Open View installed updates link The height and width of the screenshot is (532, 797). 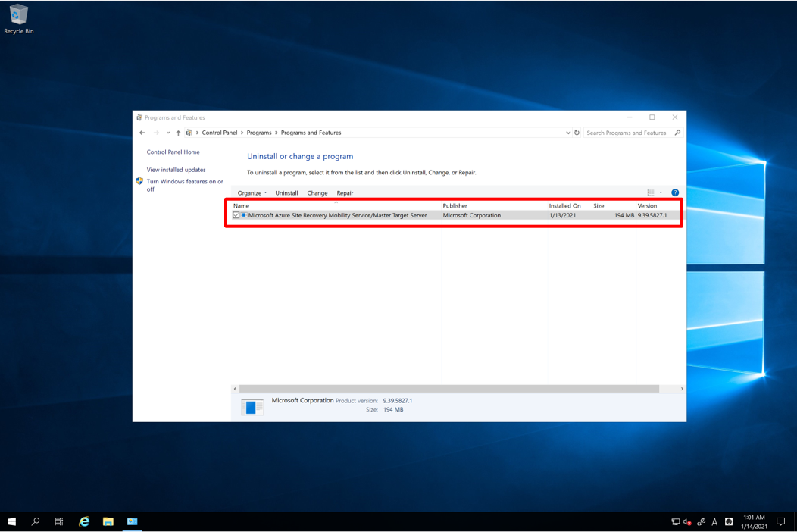pyautogui.click(x=177, y=170)
